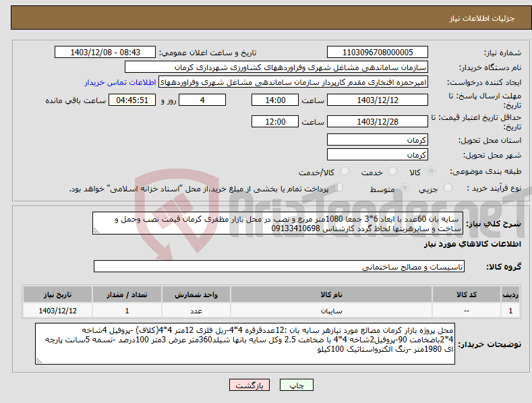Screen dimensions: 532x403
Task: Click the delivery city field کرمان
Action: click(378, 155)
